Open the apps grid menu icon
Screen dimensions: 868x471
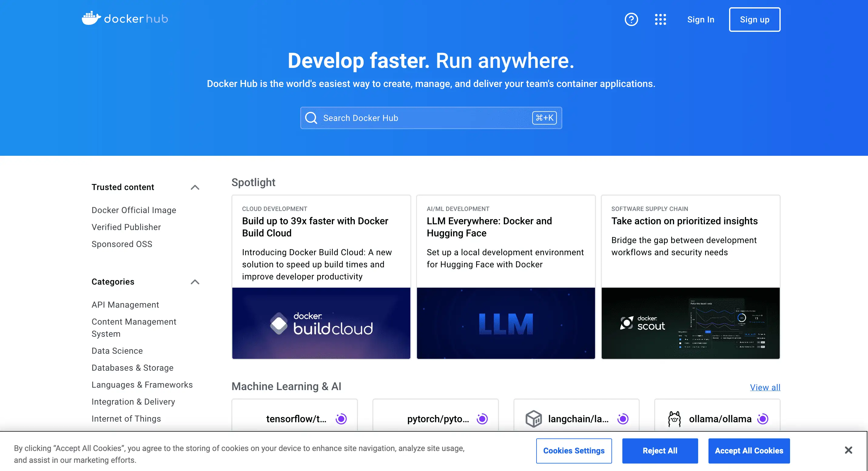pos(661,19)
